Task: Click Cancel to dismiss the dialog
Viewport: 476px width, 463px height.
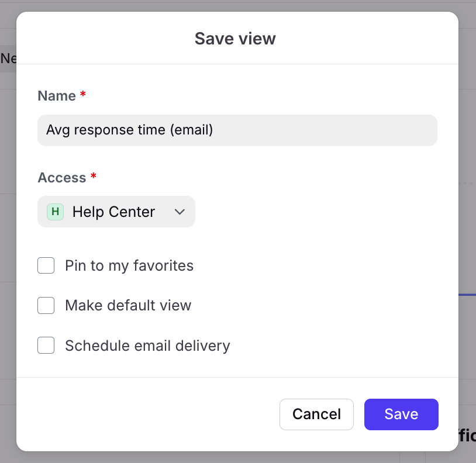Action: tap(316, 414)
